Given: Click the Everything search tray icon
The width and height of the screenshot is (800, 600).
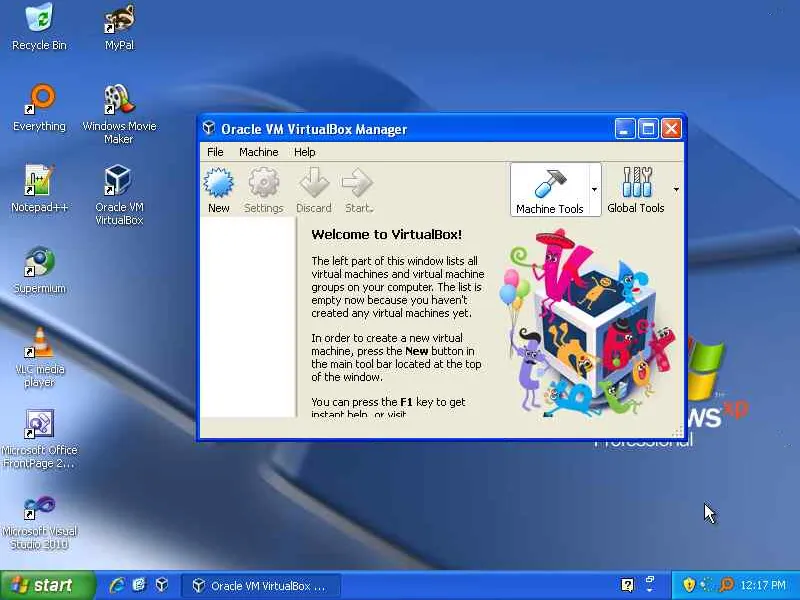Looking at the screenshot, I should point(726,585).
